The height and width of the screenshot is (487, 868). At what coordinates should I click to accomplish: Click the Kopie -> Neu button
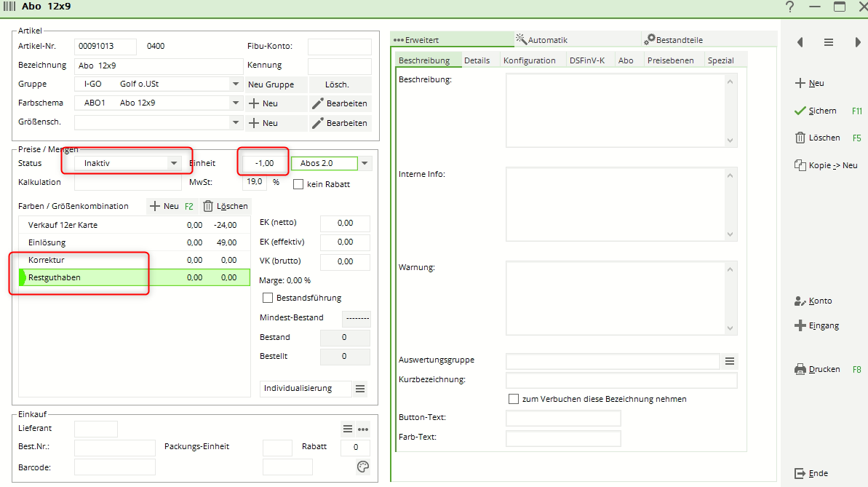point(825,165)
